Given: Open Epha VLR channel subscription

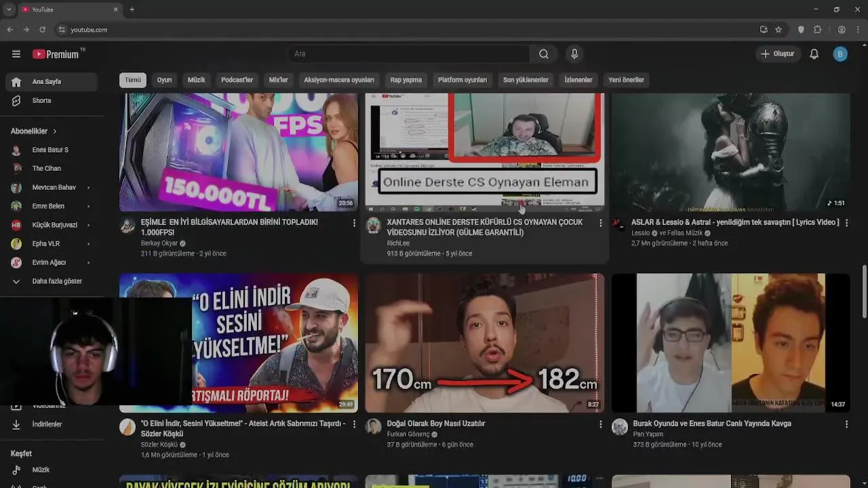Looking at the screenshot, I should [52, 243].
